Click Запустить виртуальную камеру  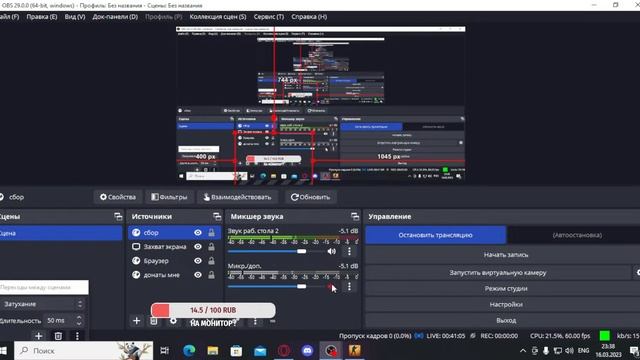[x=498, y=273]
